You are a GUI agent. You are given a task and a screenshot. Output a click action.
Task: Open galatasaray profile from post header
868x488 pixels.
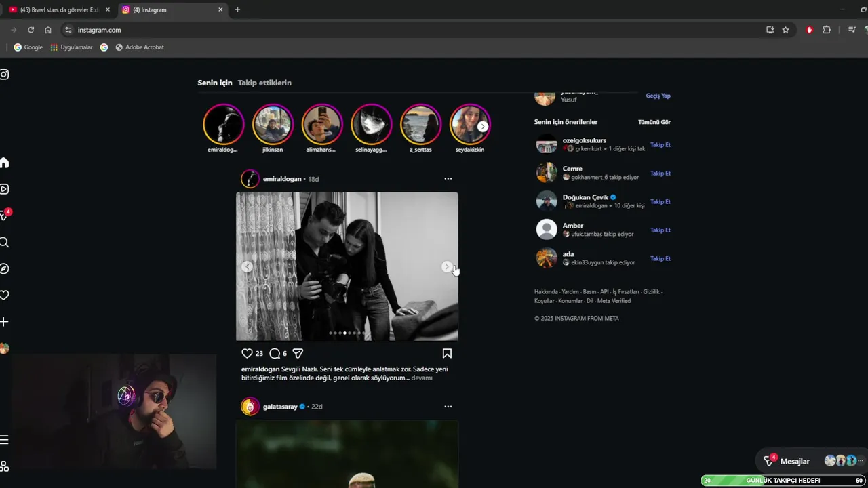click(x=280, y=407)
